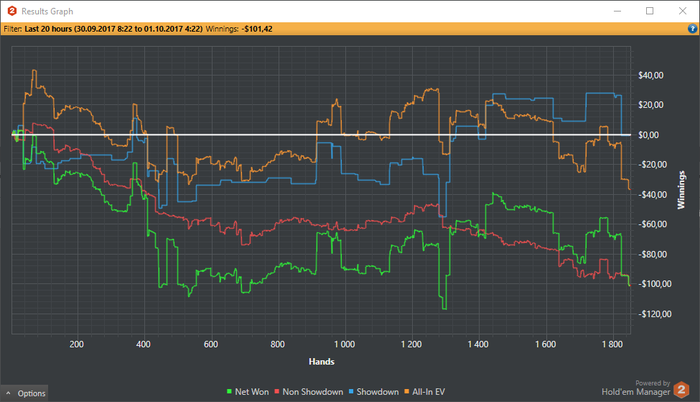
Task: Click the Hold'em Manager 2 title bar icon
Action: (12, 11)
